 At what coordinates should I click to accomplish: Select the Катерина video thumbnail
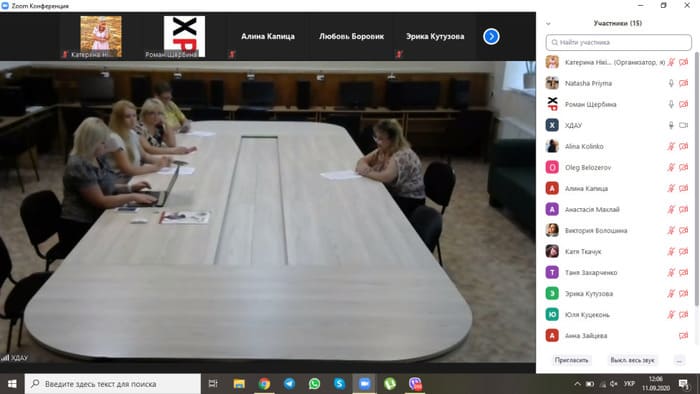tap(101, 37)
